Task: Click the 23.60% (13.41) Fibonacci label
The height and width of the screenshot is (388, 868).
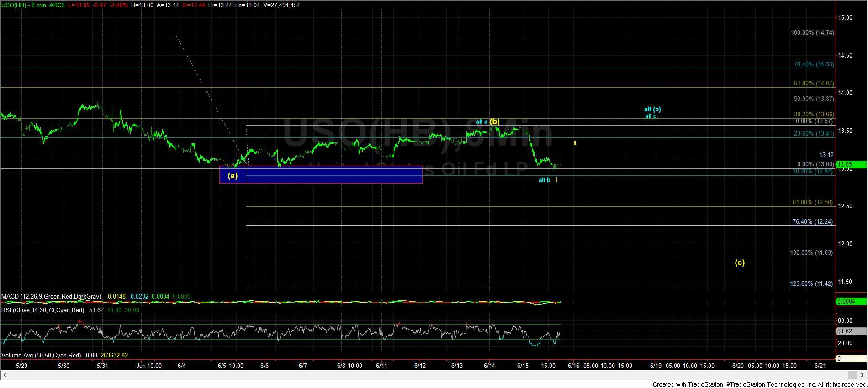Action: coord(814,134)
